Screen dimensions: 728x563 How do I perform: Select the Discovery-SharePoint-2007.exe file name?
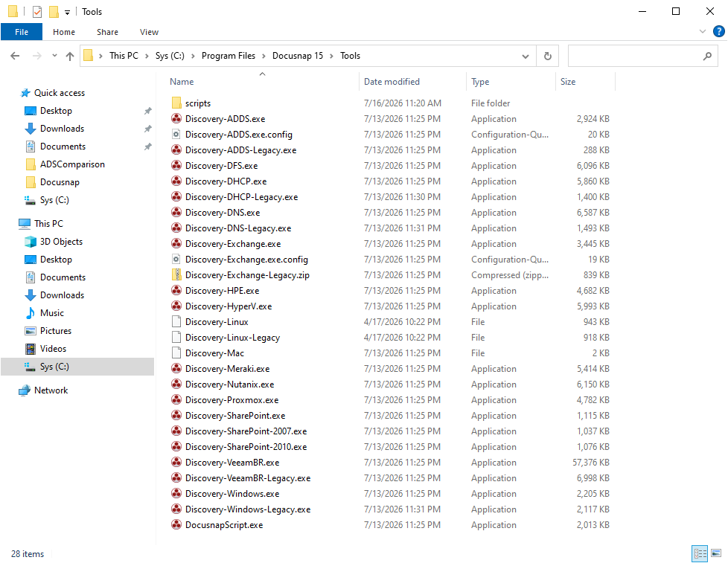point(246,431)
